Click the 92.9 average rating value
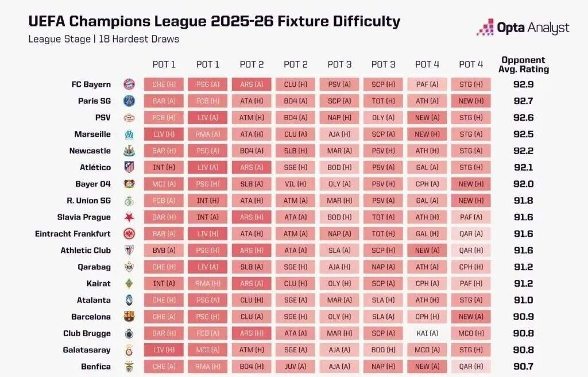This screenshot has height=377, width=588. pyautogui.click(x=523, y=84)
